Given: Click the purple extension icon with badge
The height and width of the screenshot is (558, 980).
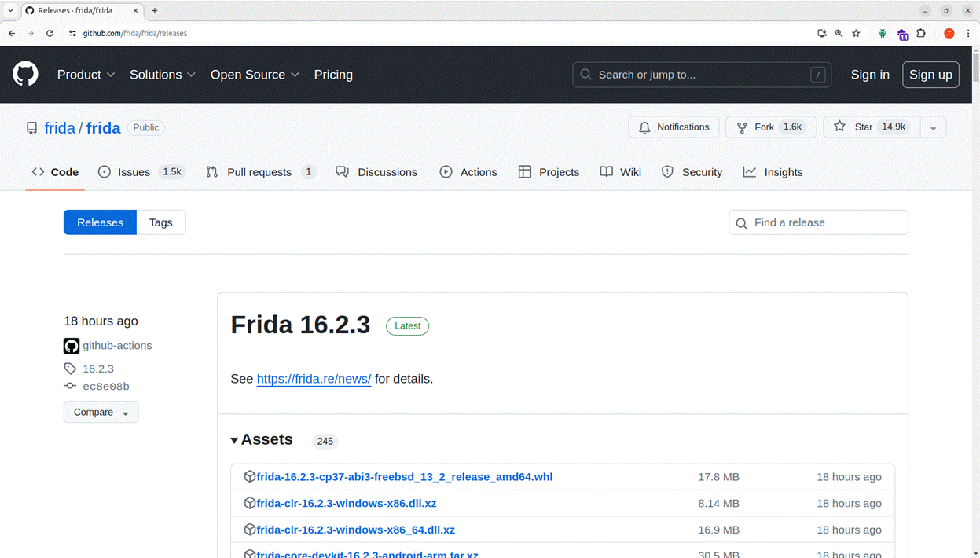Looking at the screenshot, I should [x=903, y=34].
